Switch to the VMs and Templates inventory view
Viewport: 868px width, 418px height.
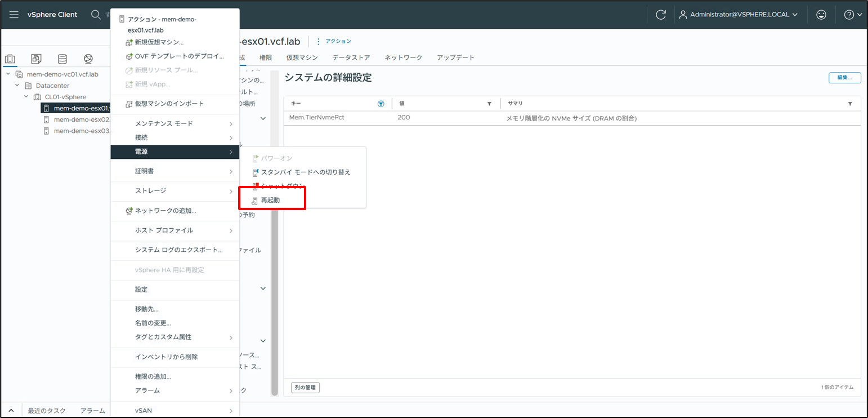35,59
